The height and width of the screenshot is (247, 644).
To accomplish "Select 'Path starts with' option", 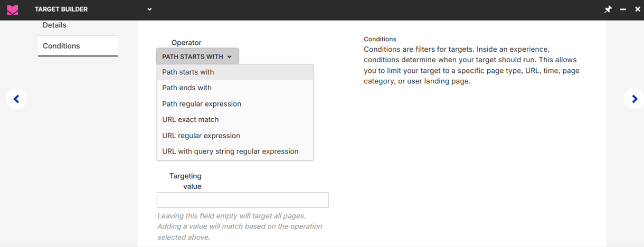I will coord(188,72).
